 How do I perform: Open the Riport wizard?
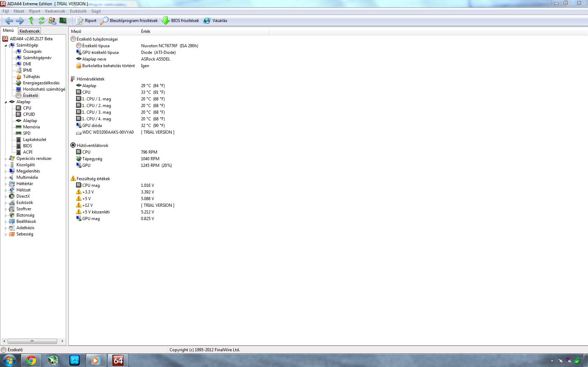[x=87, y=21]
